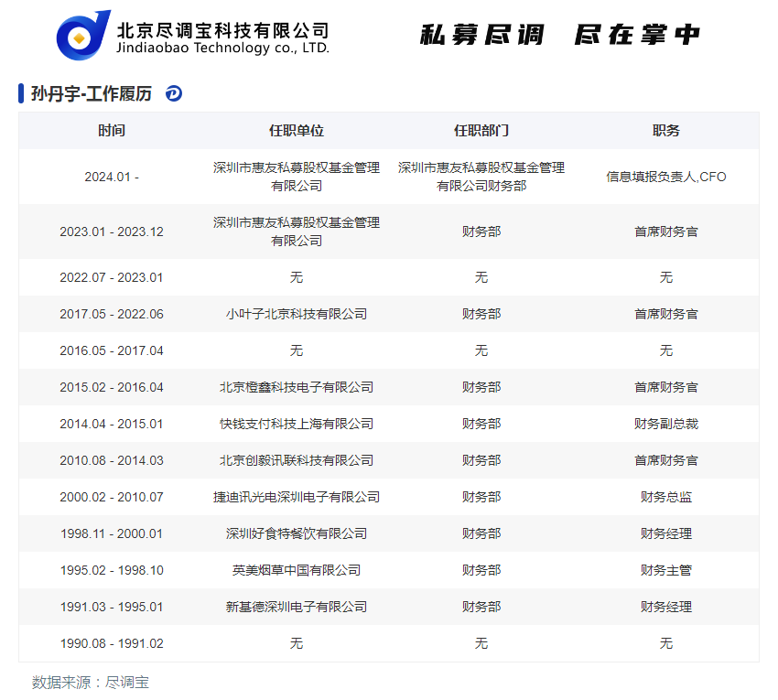Screen dimensions: 778x700
Task: Click 财务部 in the 2023.01 - 2023.12 row
Action: point(481,232)
